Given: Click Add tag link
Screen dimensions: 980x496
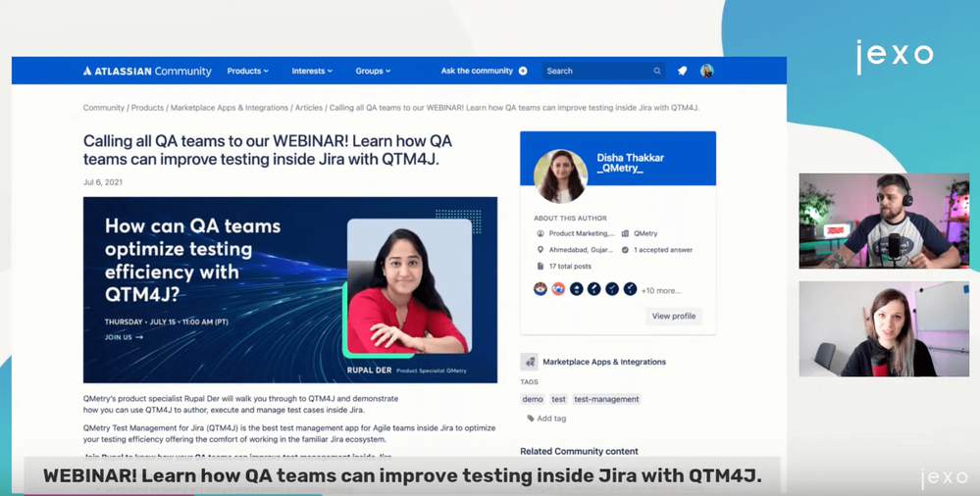Looking at the screenshot, I should coord(551,419).
